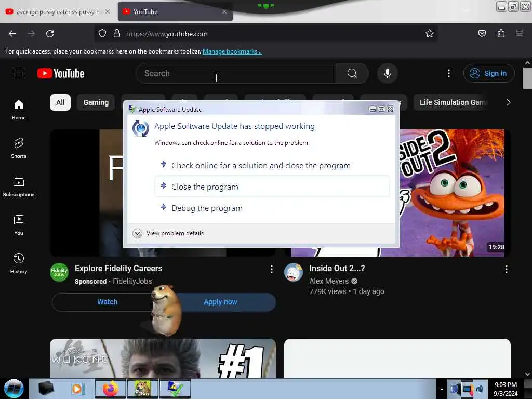
Task: Go back with browser back arrow
Action: 12,34
